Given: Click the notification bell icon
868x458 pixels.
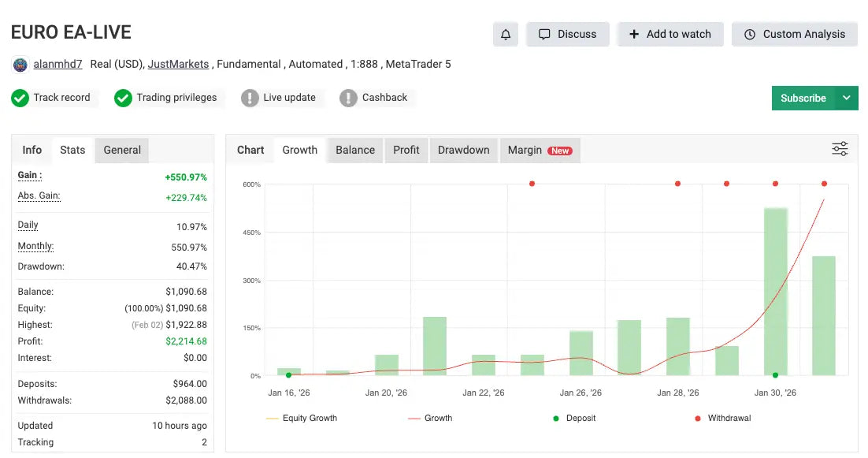Looking at the screenshot, I should click(506, 34).
